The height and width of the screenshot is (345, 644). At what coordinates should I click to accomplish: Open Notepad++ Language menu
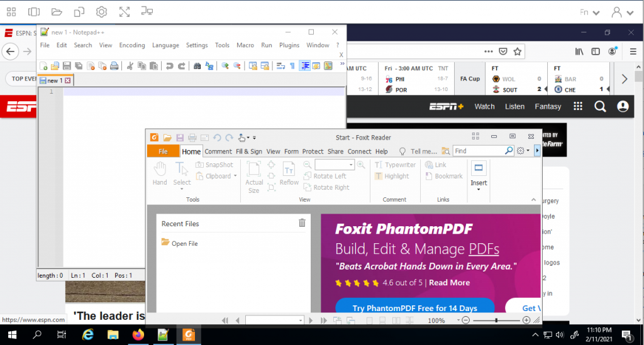point(165,45)
